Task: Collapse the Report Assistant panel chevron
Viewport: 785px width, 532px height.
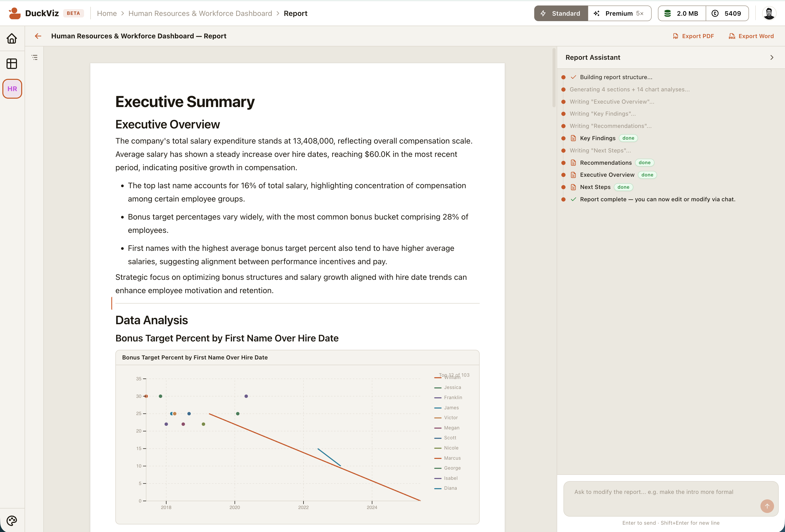Action: (x=771, y=57)
